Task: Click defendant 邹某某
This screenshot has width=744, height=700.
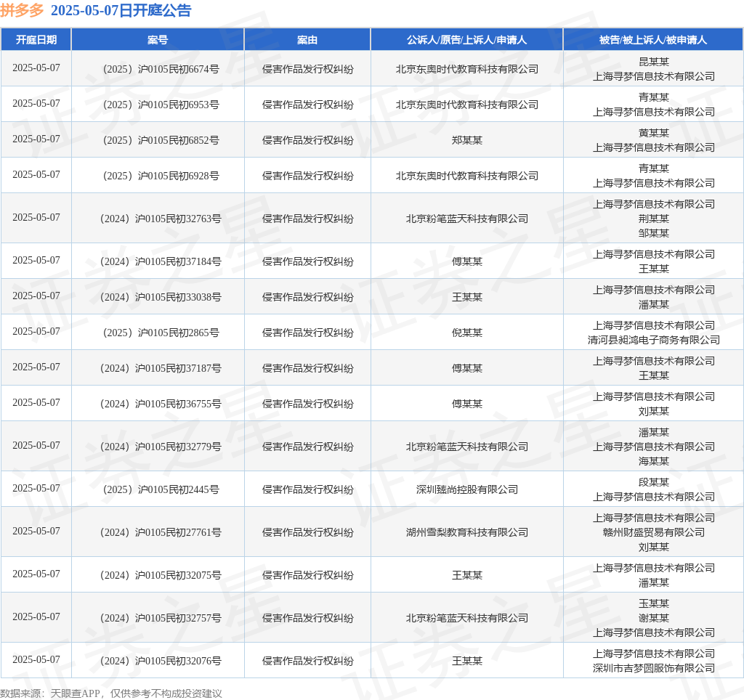Action: tap(653, 233)
